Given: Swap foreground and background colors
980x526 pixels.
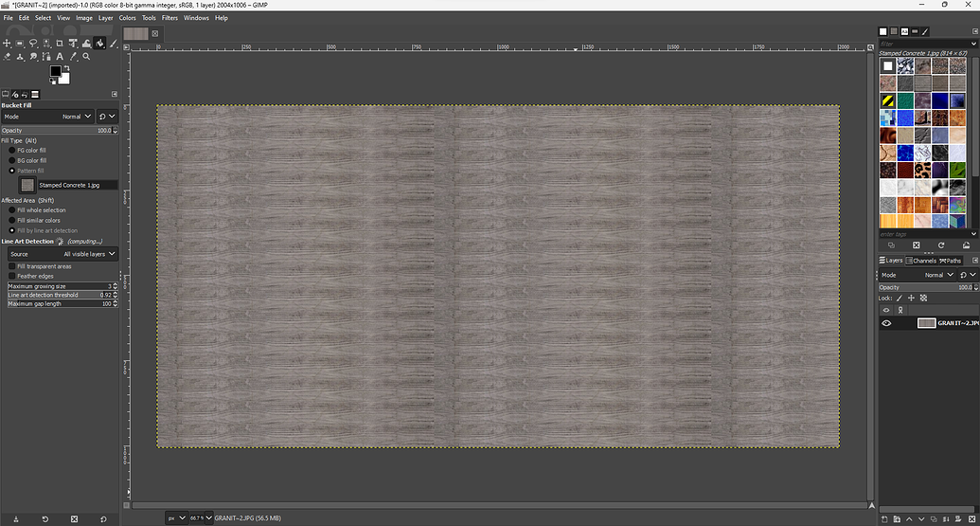Looking at the screenshot, I should click(66, 68).
